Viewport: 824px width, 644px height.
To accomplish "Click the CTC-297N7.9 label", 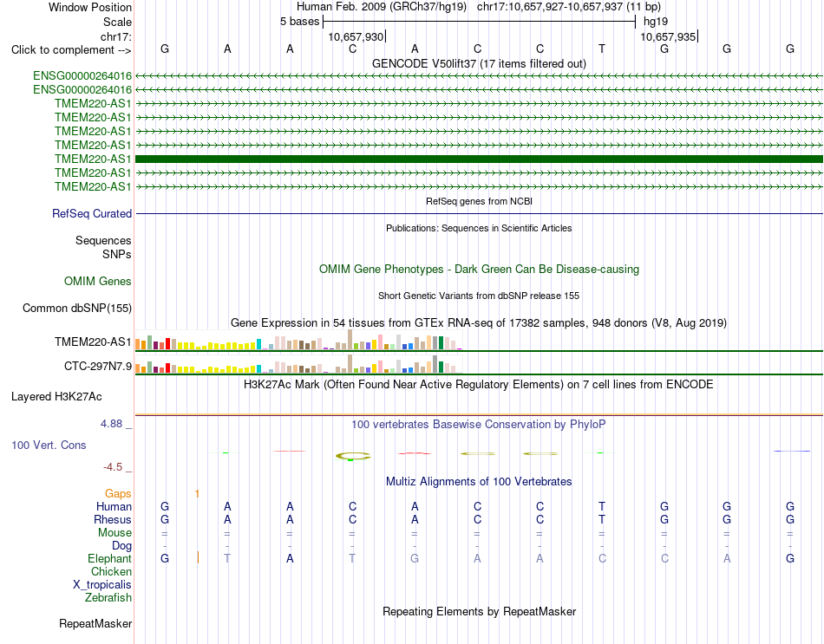I will (98, 366).
